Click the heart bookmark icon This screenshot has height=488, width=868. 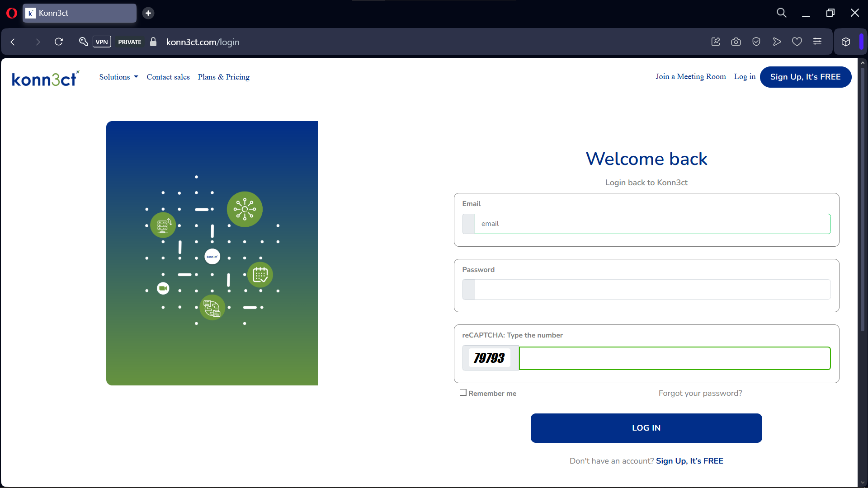coord(797,42)
